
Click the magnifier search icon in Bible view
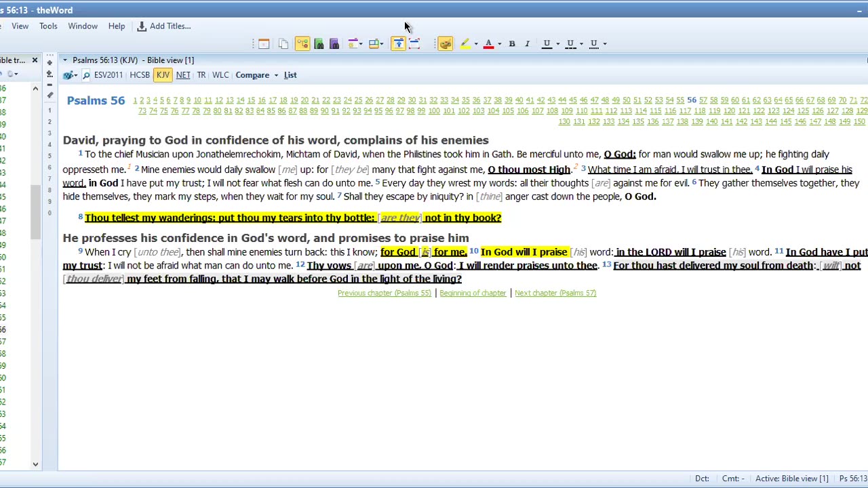(85, 75)
